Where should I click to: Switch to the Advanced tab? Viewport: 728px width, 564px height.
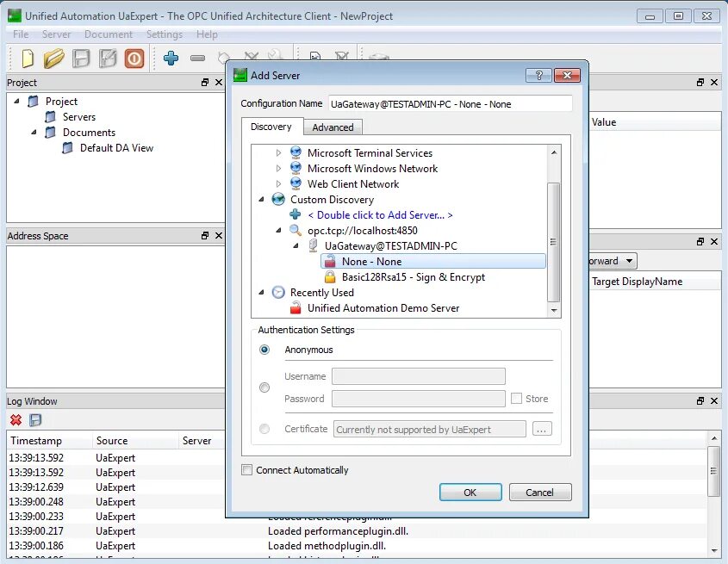pos(333,127)
